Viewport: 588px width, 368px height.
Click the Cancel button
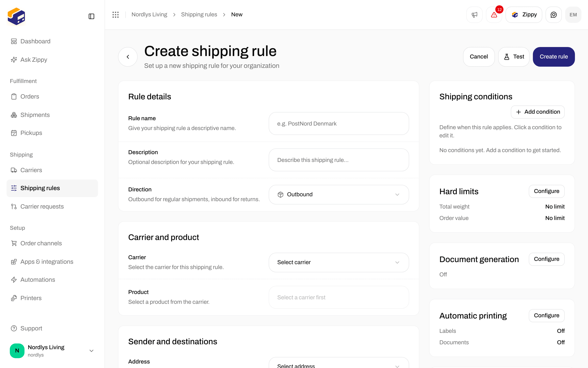(x=479, y=57)
